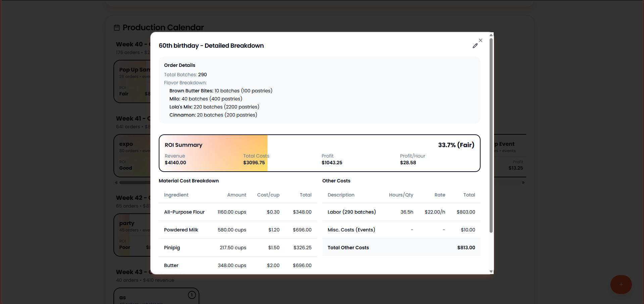644x304 pixels.
Task: Click the 'Hours/Qty' column header
Action: tap(401, 195)
